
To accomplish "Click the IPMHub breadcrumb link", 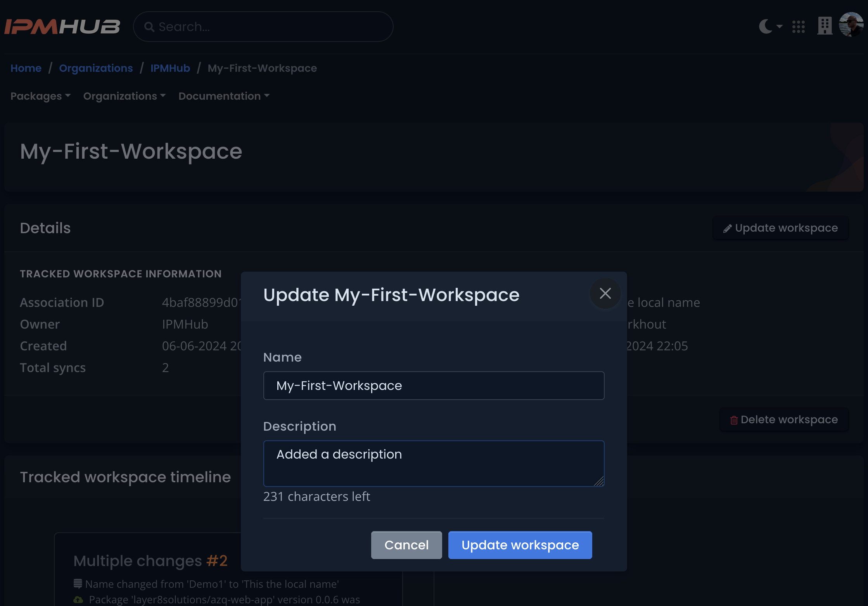I will [x=170, y=68].
